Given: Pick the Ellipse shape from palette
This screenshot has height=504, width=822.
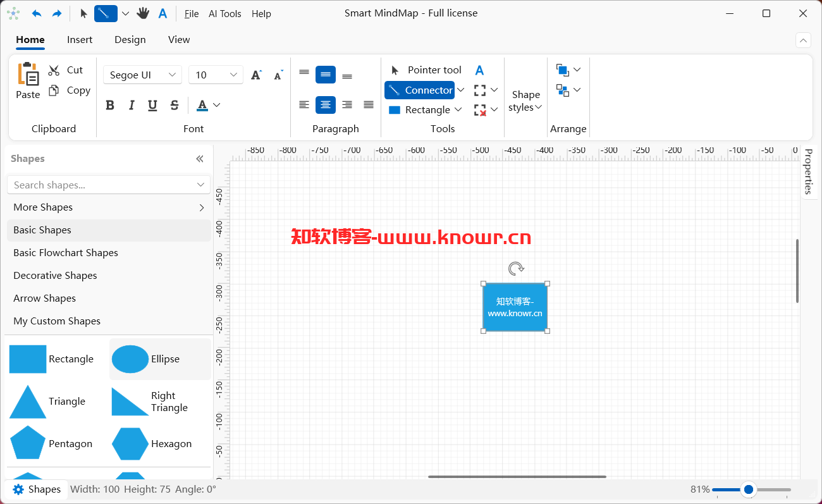Looking at the screenshot, I should [x=160, y=359].
